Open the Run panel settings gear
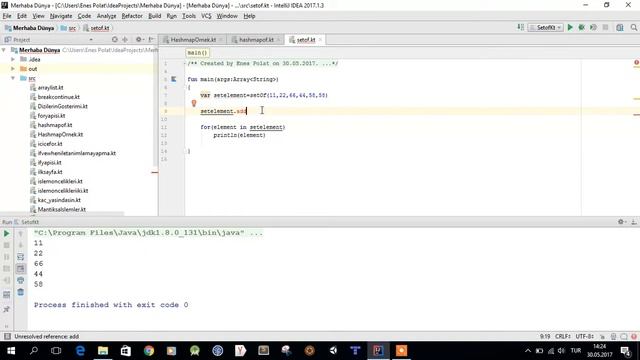This screenshot has width=640, height=360. pos(621,222)
